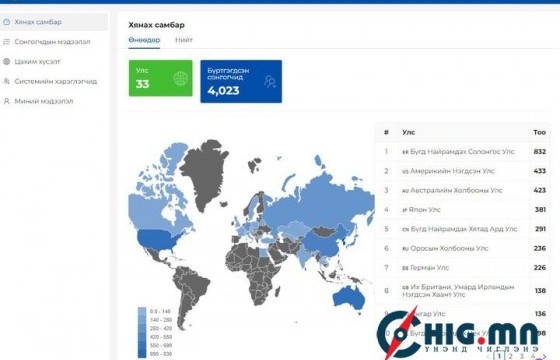The height and width of the screenshot is (360, 560).
Task: Click row Япон Улс
Action: [462, 210]
